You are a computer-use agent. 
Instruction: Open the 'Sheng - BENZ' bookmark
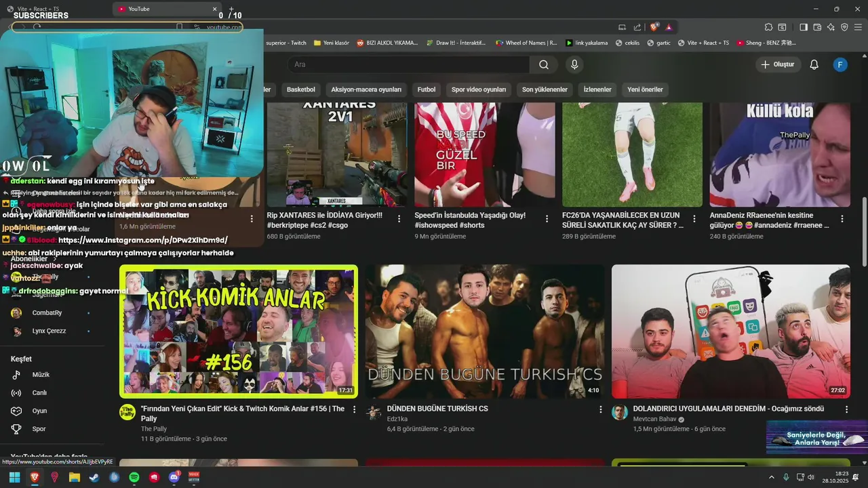point(766,43)
